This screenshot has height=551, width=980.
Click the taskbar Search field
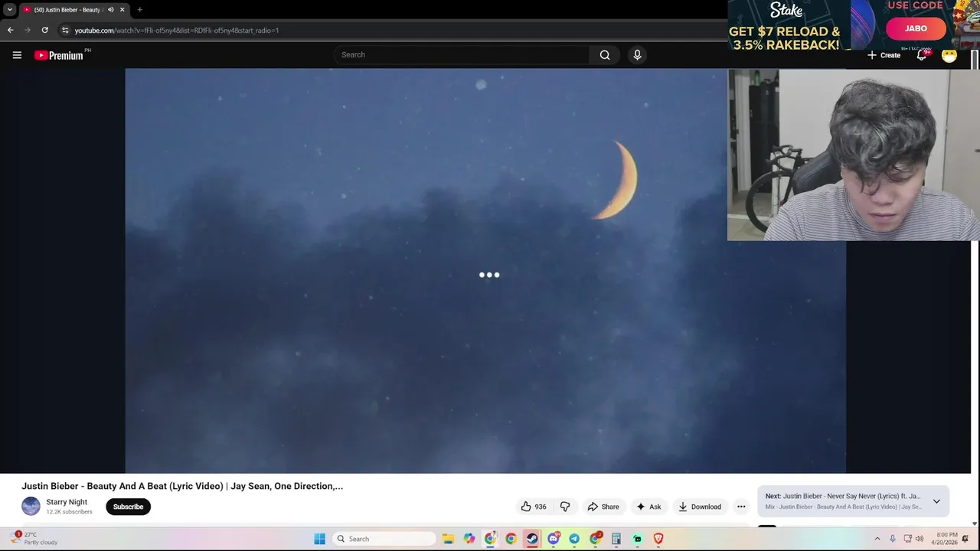pos(384,539)
